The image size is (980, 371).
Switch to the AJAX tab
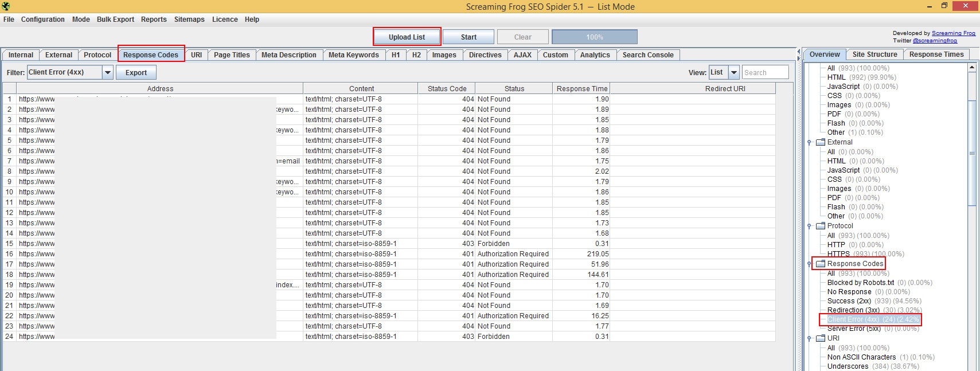[522, 55]
